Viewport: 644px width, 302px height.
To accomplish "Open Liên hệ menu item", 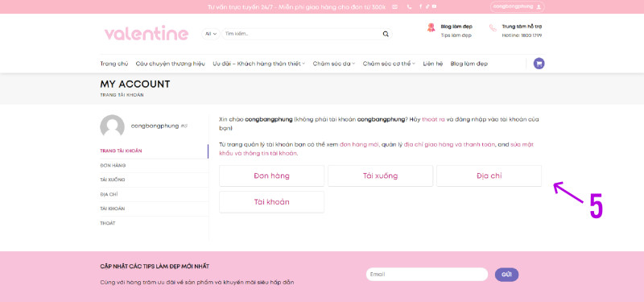I will pyautogui.click(x=433, y=64).
